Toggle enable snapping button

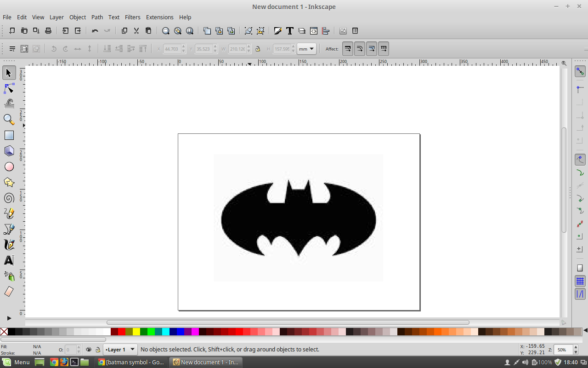[x=580, y=72]
